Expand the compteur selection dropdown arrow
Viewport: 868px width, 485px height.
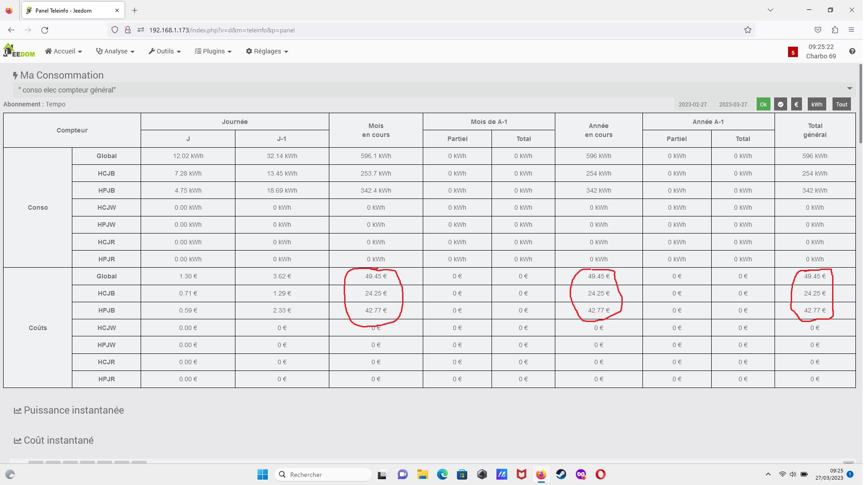point(849,88)
